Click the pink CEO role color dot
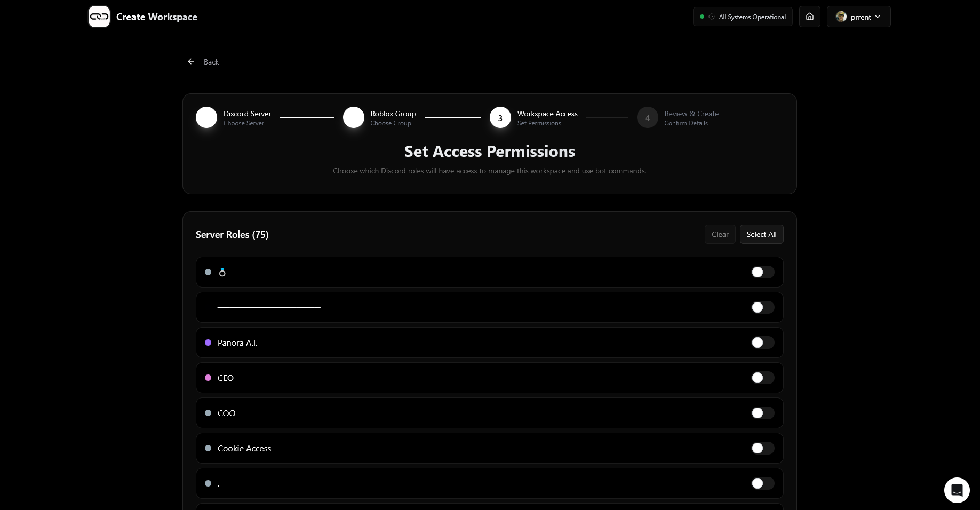Viewport: 980px width, 510px height. tap(208, 378)
